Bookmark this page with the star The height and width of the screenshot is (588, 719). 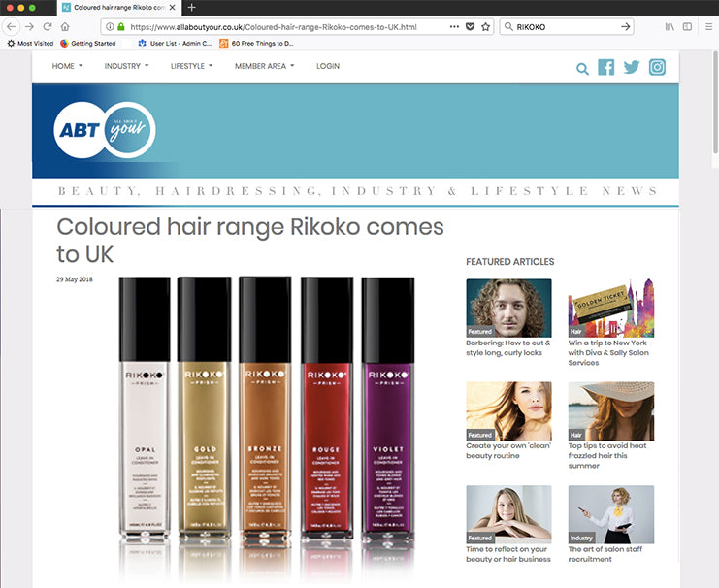pos(485,26)
